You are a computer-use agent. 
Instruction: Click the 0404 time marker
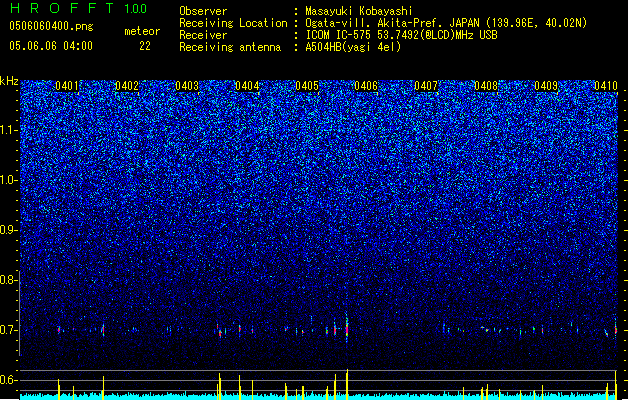coord(247,86)
